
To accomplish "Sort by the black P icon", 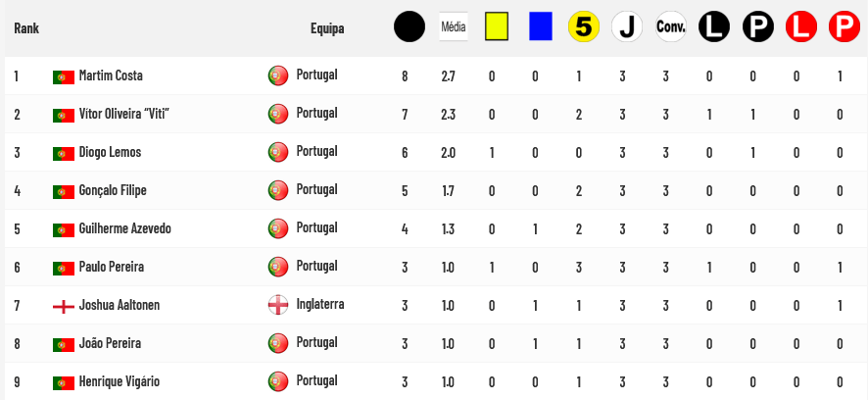I will (758, 26).
